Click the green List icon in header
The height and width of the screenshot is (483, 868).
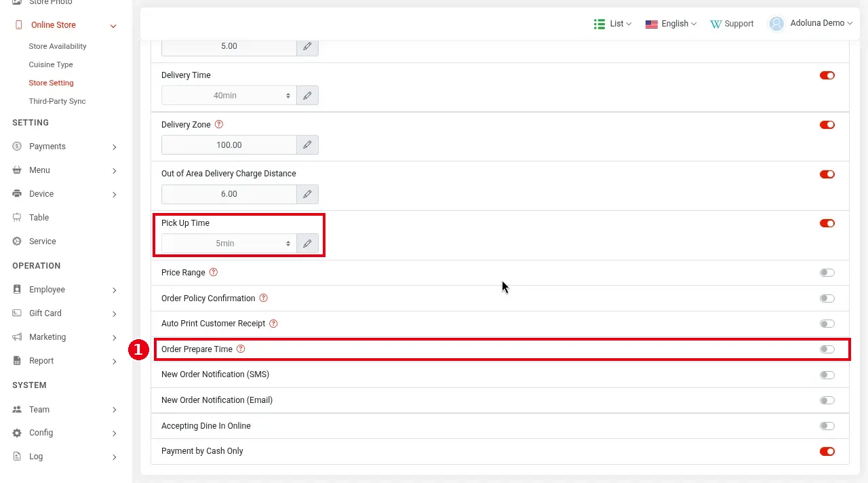599,24
